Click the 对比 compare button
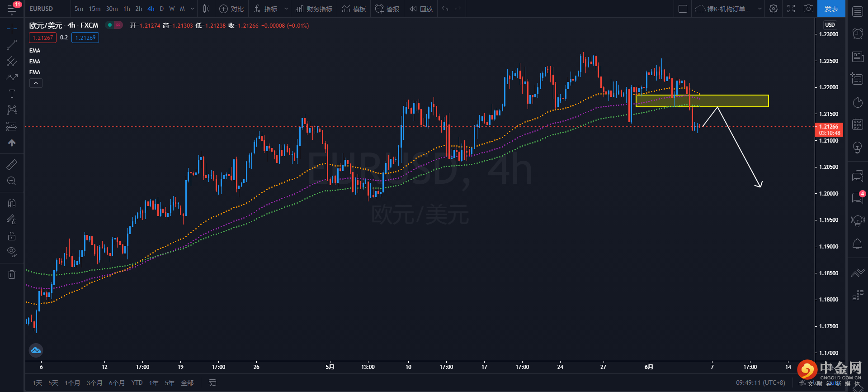The image size is (868, 392). coord(231,9)
